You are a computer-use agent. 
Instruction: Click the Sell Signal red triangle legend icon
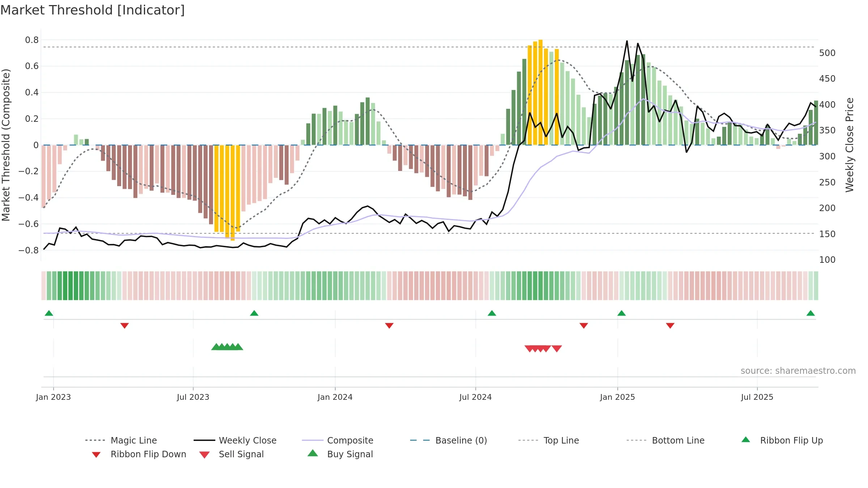coord(204,455)
